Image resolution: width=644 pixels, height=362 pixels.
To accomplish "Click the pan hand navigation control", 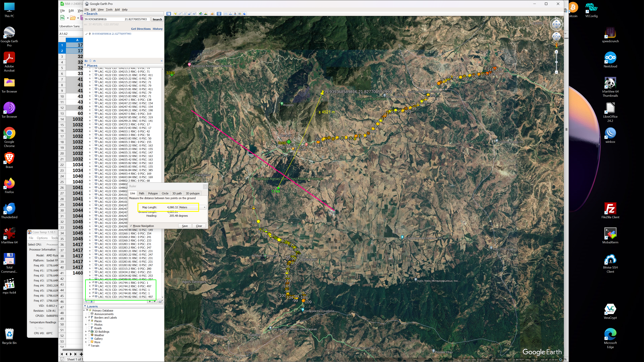I will [x=556, y=37].
